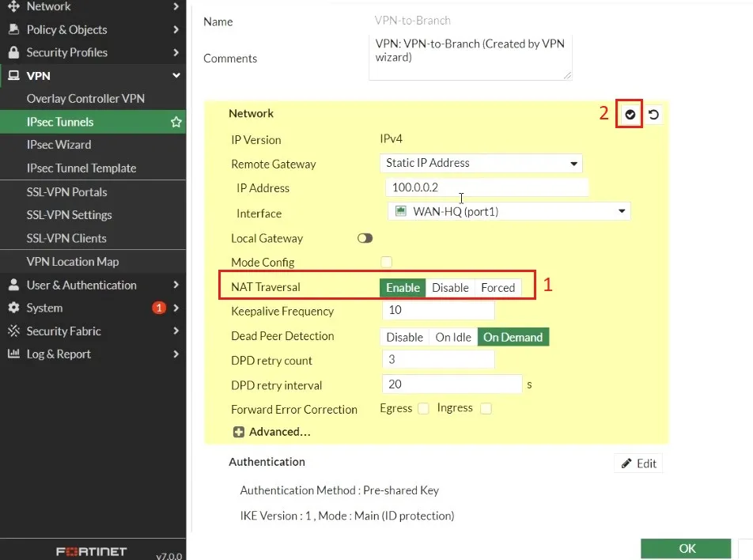The image size is (753, 560).
Task: Click the System gear icon in sidebar
Action: pyautogui.click(x=12, y=308)
